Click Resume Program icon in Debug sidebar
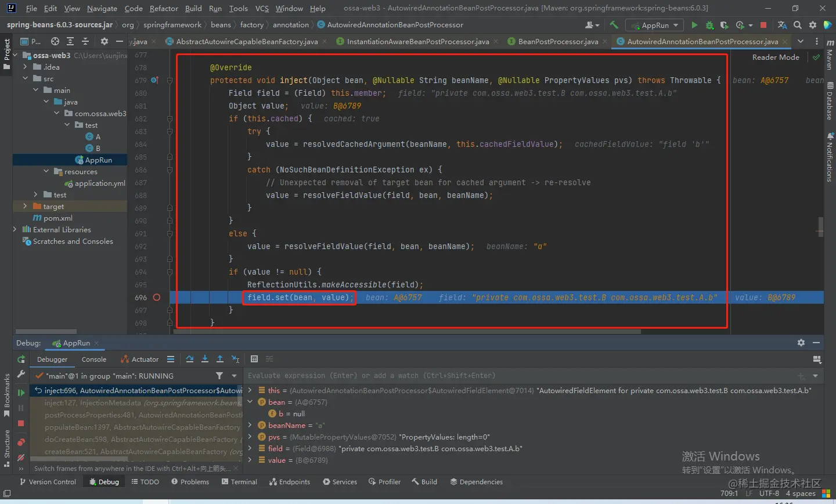Screen dimensions: 836x504 tap(21, 393)
